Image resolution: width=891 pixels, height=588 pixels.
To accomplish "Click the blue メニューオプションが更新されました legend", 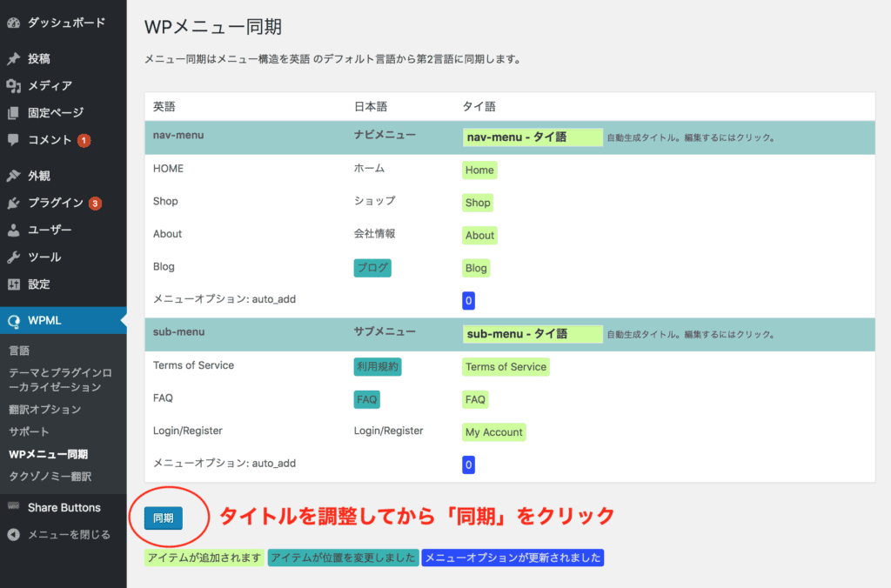I will 512,558.
